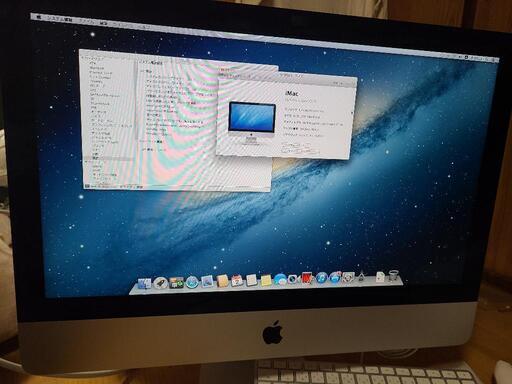Open Calendar icon in the dock
Viewport: 512px width, 384px height.
[x=237, y=281]
